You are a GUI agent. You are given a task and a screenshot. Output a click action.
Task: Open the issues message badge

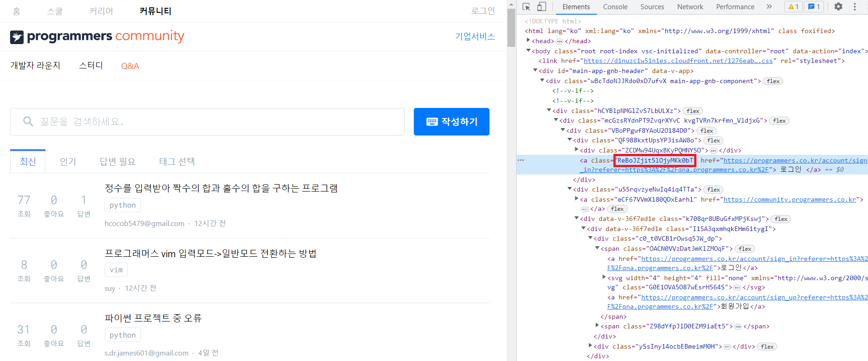point(814,7)
